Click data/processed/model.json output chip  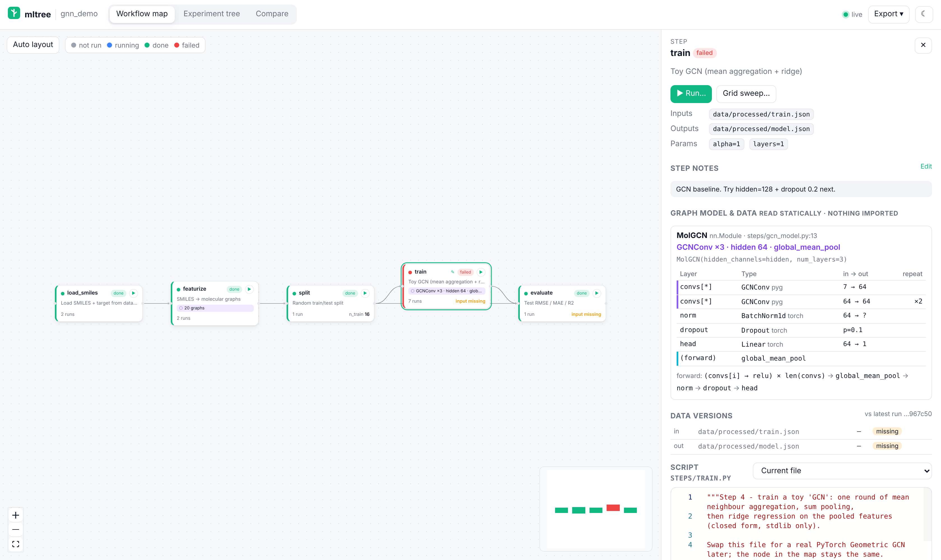pos(761,129)
